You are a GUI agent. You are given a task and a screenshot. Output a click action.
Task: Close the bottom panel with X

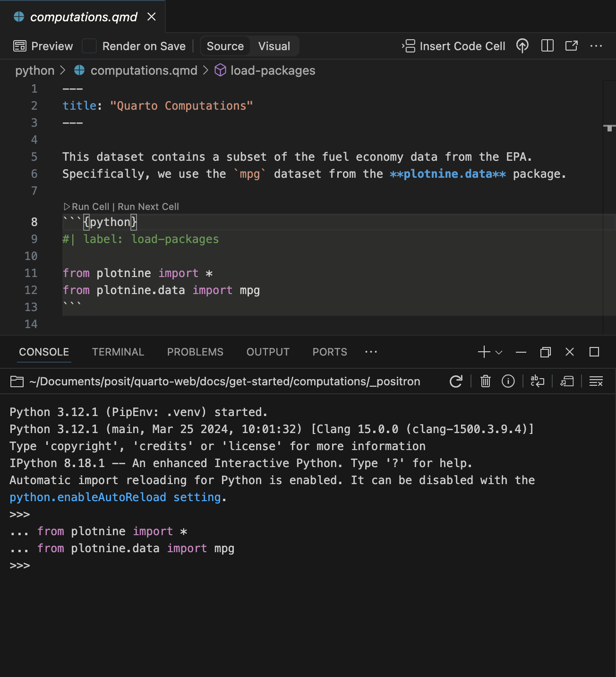(570, 352)
